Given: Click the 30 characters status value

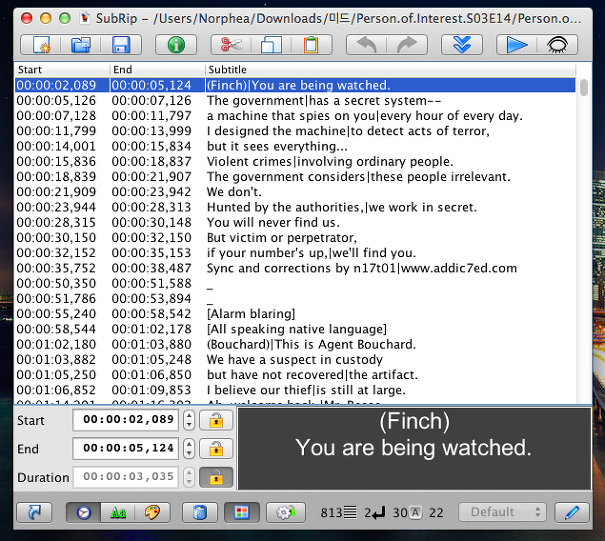Looking at the screenshot, I should (x=407, y=512).
